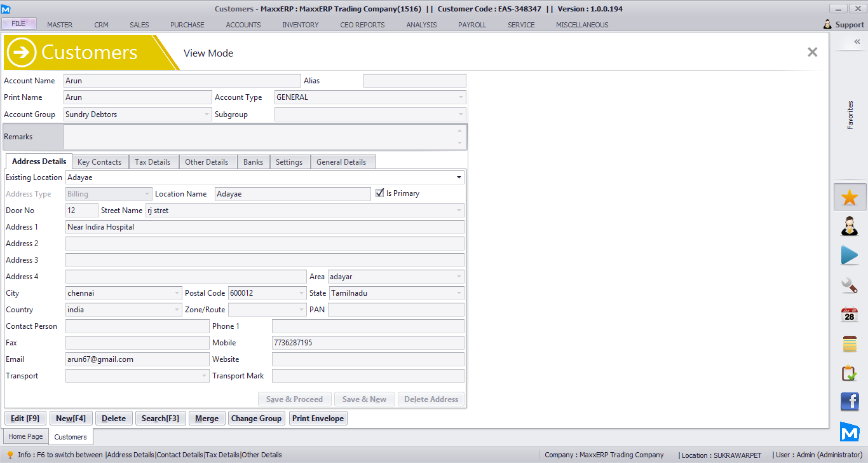Collapse the right sidebar with double chevron
The image size is (868, 463).
(857, 41)
